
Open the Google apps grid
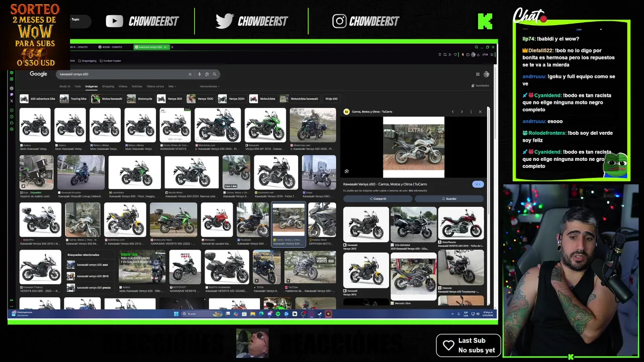(477, 74)
